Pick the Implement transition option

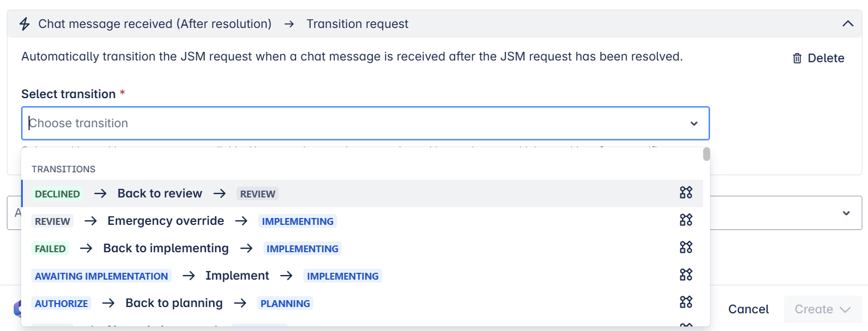[x=237, y=276]
